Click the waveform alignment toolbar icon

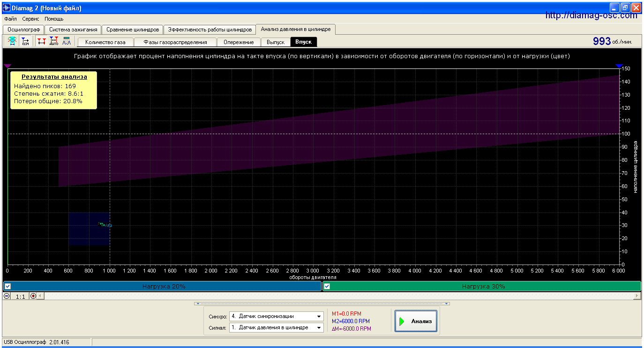[x=12, y=41]
